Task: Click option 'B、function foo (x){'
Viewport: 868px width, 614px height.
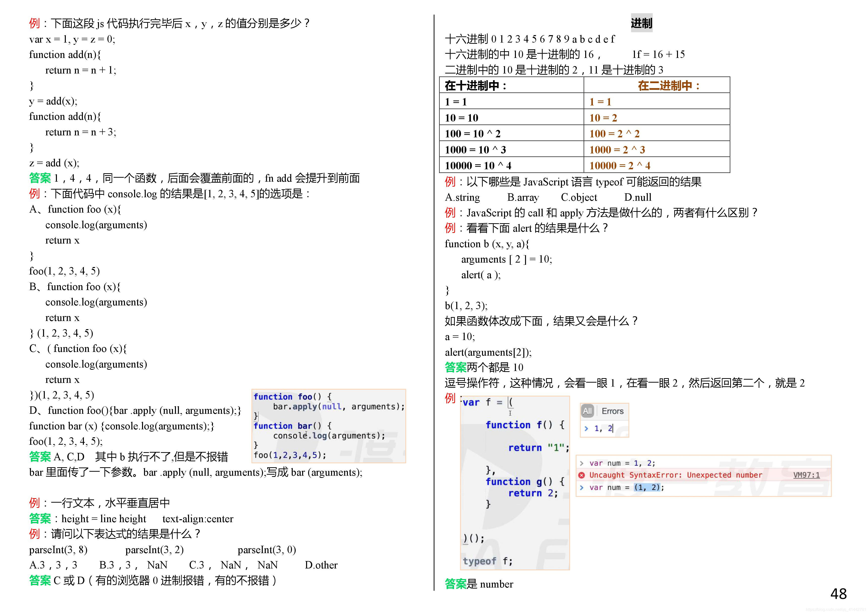Action: [75, 287]
